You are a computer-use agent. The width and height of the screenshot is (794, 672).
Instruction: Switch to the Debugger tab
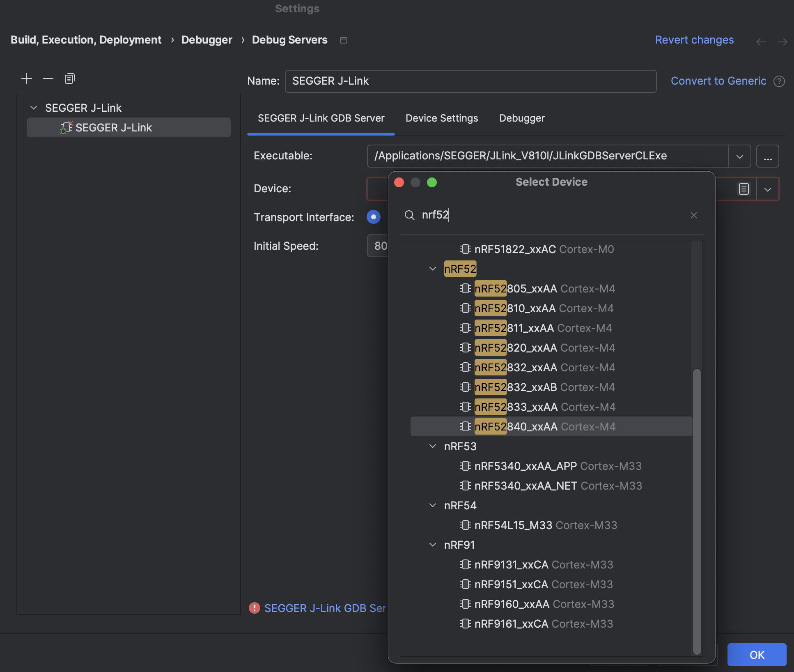[x=522, y=118]
